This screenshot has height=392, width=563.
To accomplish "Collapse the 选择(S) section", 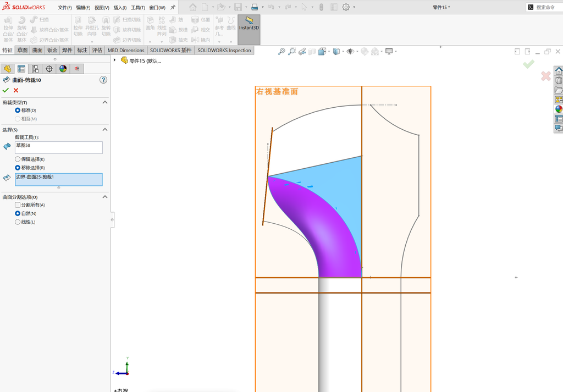I will (105, 130).
